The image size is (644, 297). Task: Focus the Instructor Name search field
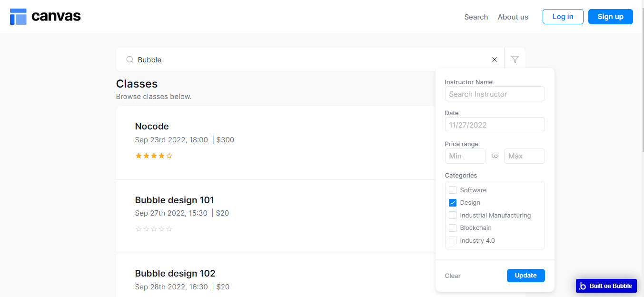coord(495,94)
